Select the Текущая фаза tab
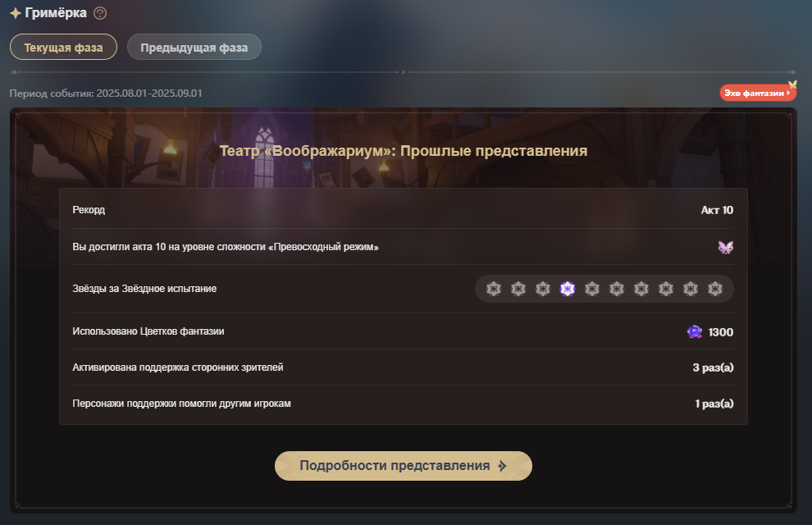 click(x=63, y=47)
